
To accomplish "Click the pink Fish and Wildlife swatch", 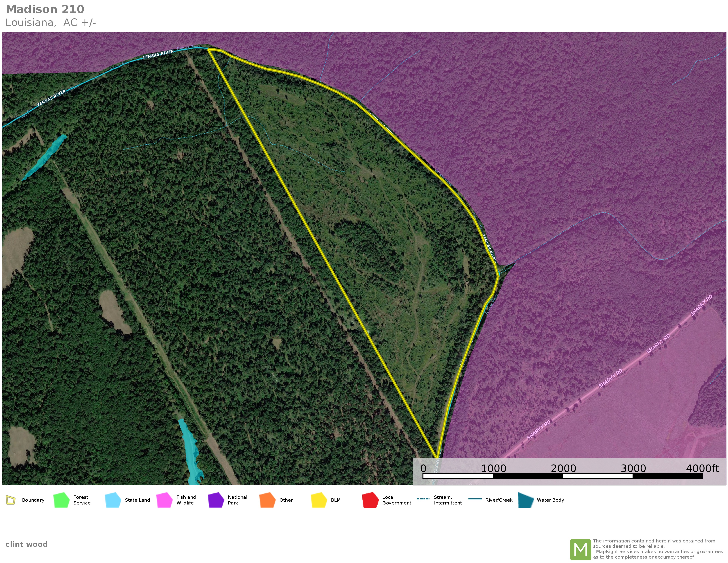I will (x=164, y=500).
